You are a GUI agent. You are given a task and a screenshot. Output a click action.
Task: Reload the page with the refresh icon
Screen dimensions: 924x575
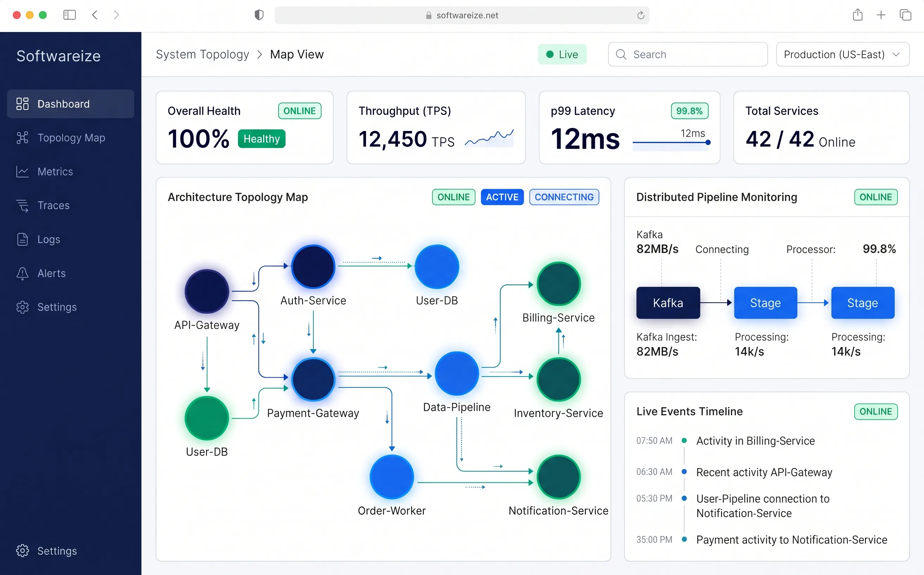pos(641,15)
